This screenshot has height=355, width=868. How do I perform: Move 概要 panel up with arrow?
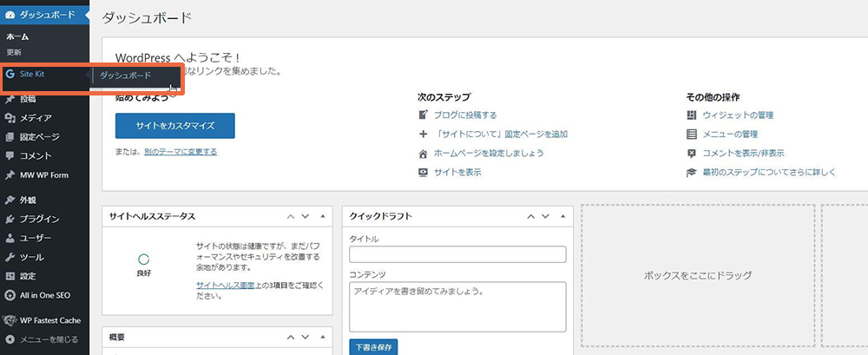click(x=291, y=338)
